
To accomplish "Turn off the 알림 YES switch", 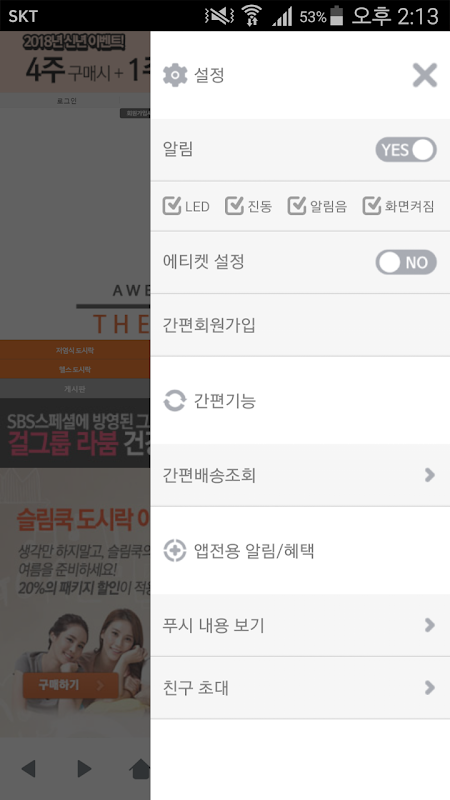I will [406, 149].
